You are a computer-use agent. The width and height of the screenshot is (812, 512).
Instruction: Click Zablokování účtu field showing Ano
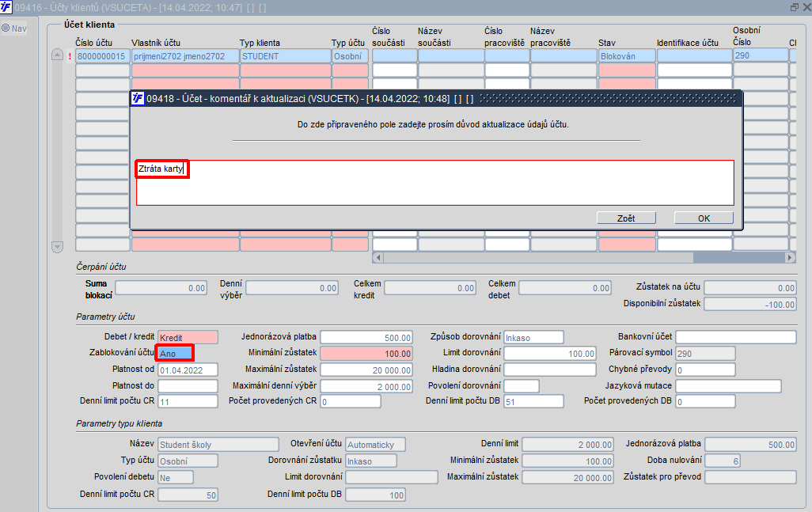point(175,354)
